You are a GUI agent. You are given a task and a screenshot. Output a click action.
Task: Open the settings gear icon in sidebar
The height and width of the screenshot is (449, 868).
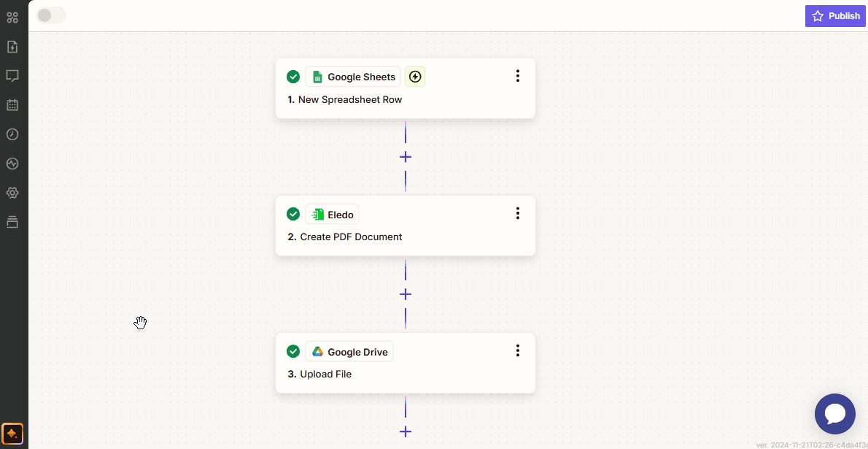(x=12, y=193)
